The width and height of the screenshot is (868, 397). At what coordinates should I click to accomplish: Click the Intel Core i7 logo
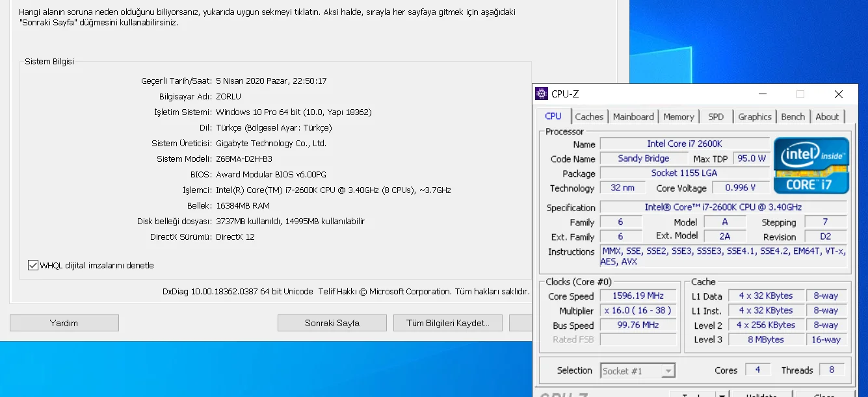click(811, 166)
